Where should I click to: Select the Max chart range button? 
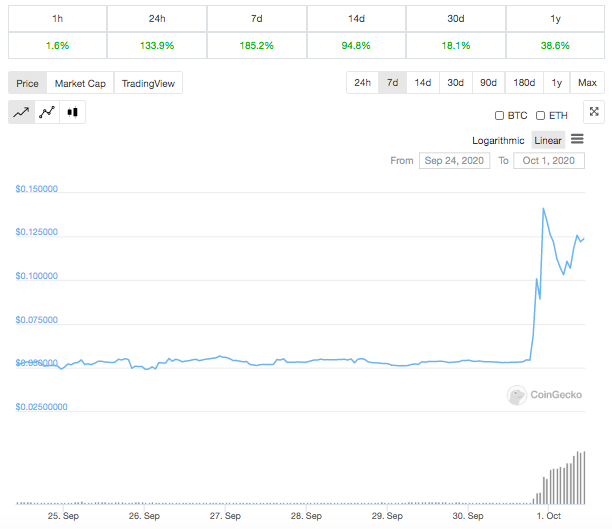587,83
